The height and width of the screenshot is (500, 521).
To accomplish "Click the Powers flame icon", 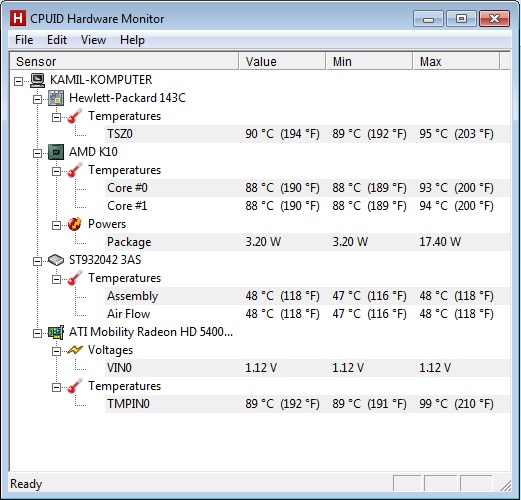I will click(74, 224).
